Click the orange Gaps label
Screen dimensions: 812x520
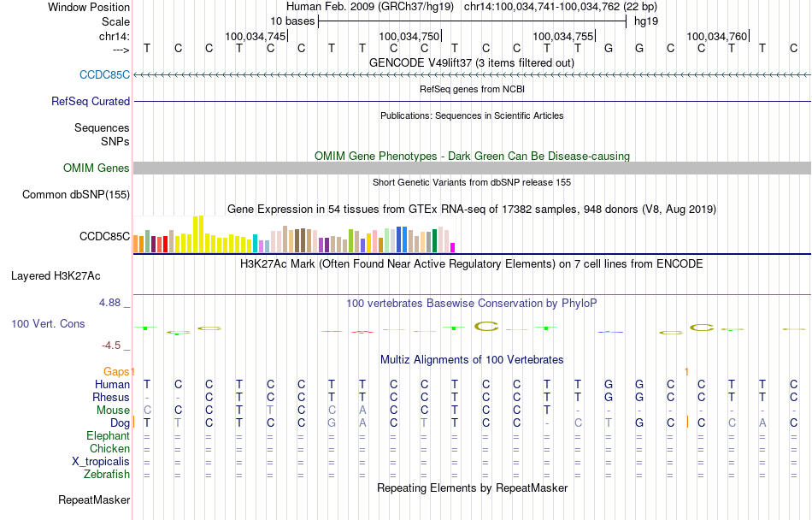(116, 371)
